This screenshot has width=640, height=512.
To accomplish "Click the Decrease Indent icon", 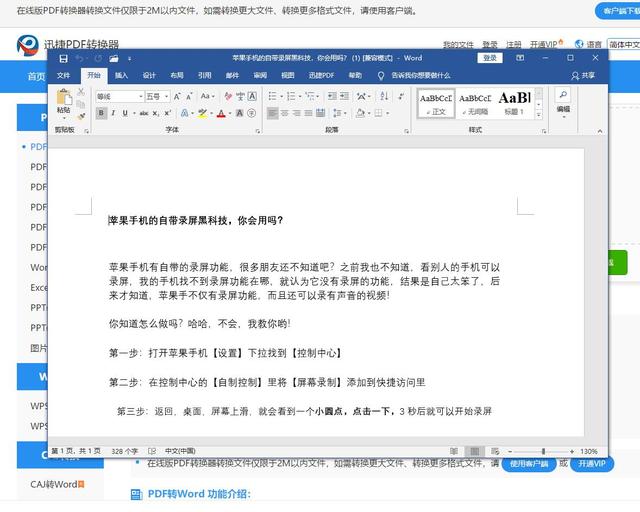I will pyautogui.click(x=332, y=96).
